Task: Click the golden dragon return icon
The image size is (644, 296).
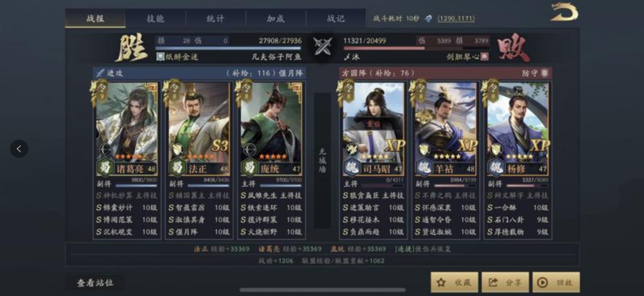Action: tap(565, 11)
